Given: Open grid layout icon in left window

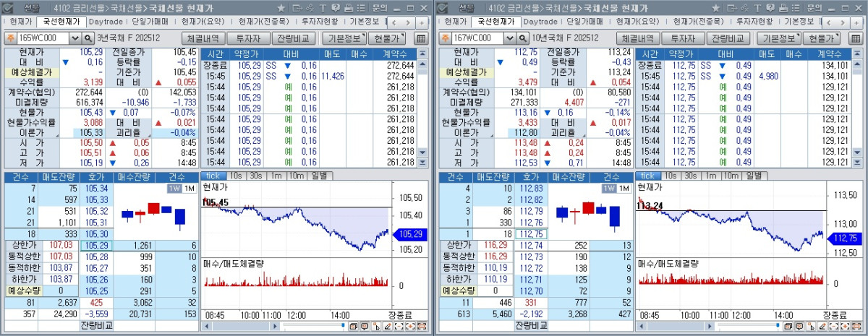Looking at the screenshot, I should 421,38.
